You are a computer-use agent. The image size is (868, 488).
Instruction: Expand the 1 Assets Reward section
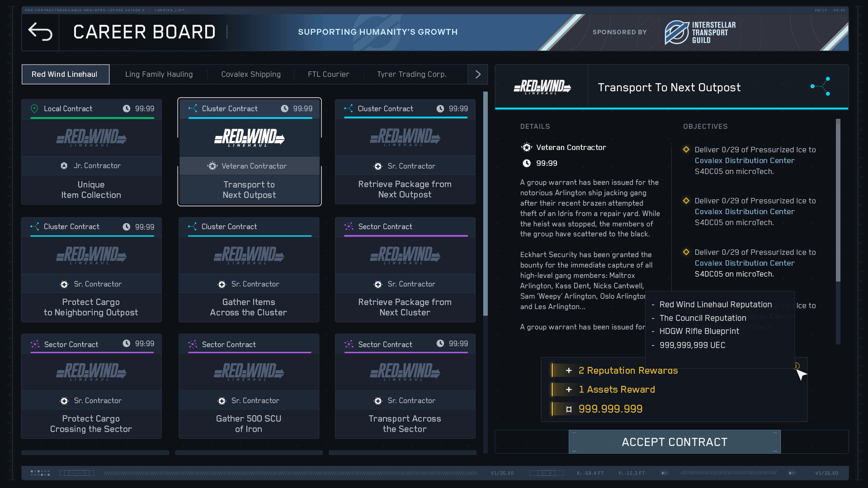coord(569,389)
